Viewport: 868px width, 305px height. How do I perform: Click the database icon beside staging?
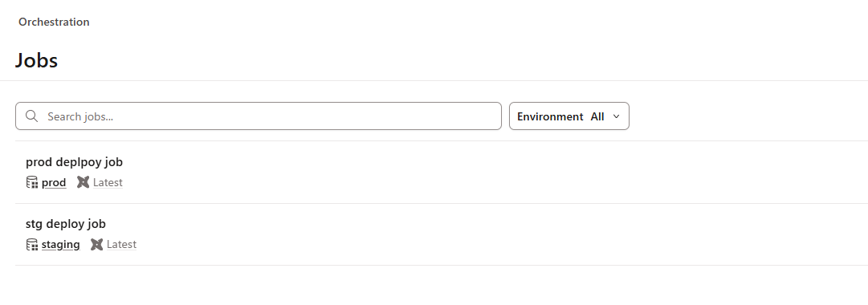(x=32, y=244)
